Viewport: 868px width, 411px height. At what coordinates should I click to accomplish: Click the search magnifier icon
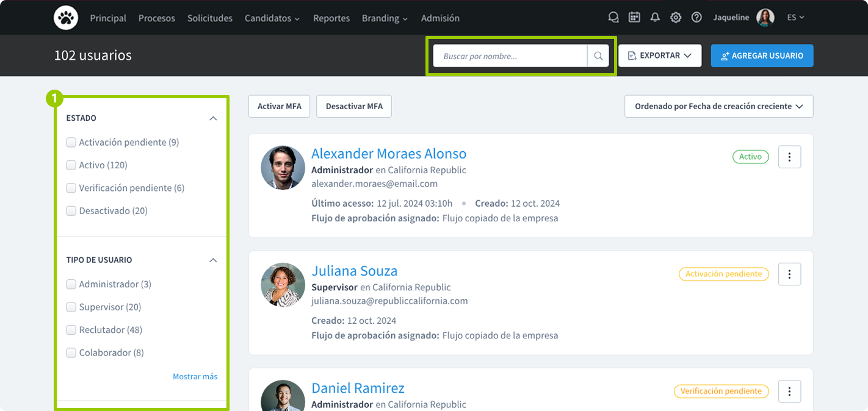[598, 56]
